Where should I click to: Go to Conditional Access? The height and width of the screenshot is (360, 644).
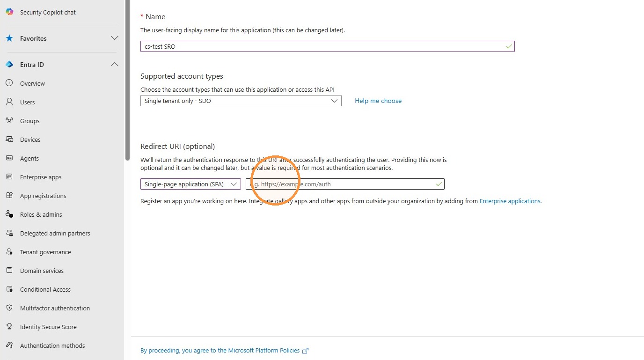pyautogui.click(x=45, y=290)
